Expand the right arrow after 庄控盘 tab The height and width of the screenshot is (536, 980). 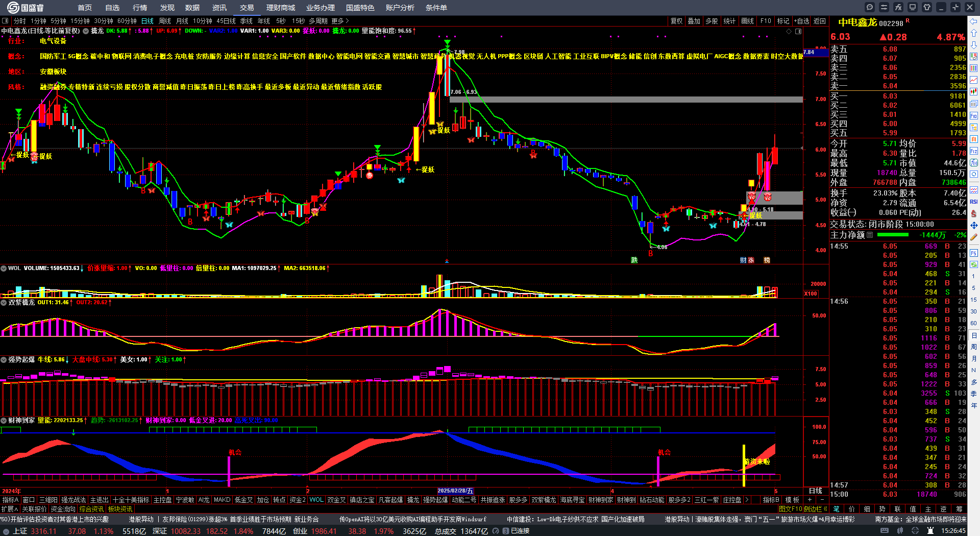pos(747,500)
